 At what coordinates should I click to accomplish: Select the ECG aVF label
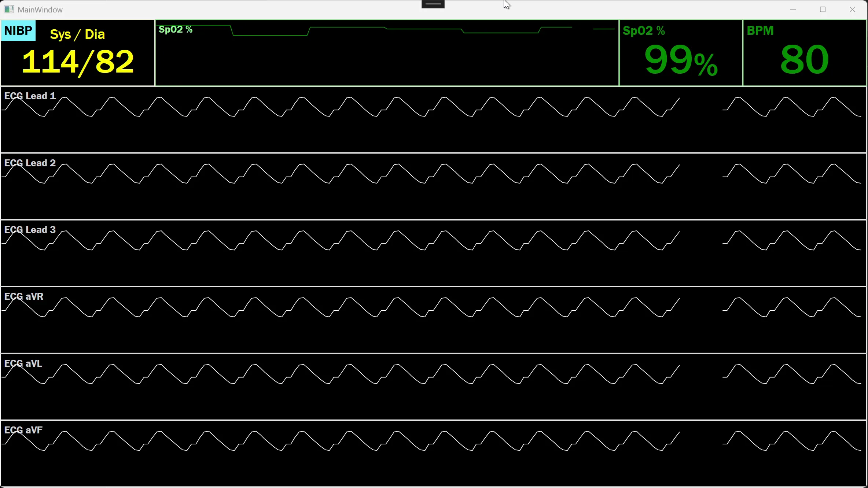(23, 430)
